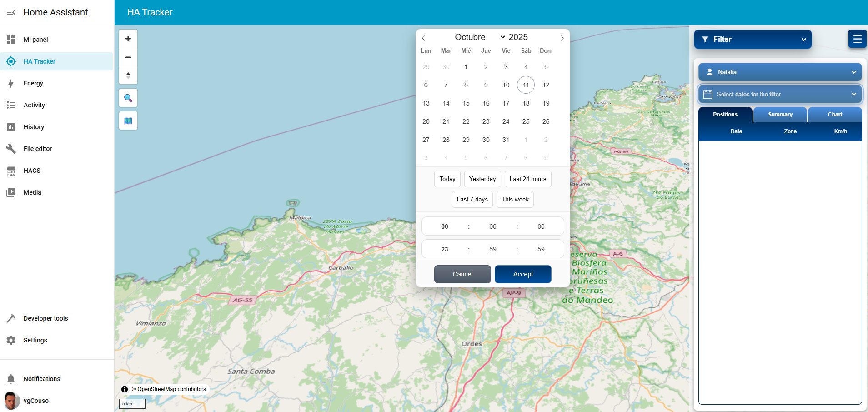The image size is (868, 412).
Task: Select day 11 in calendar
Action: (526, 85)
